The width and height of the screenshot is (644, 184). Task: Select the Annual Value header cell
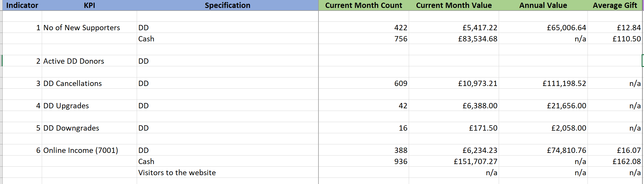click(x=543, y=5)
